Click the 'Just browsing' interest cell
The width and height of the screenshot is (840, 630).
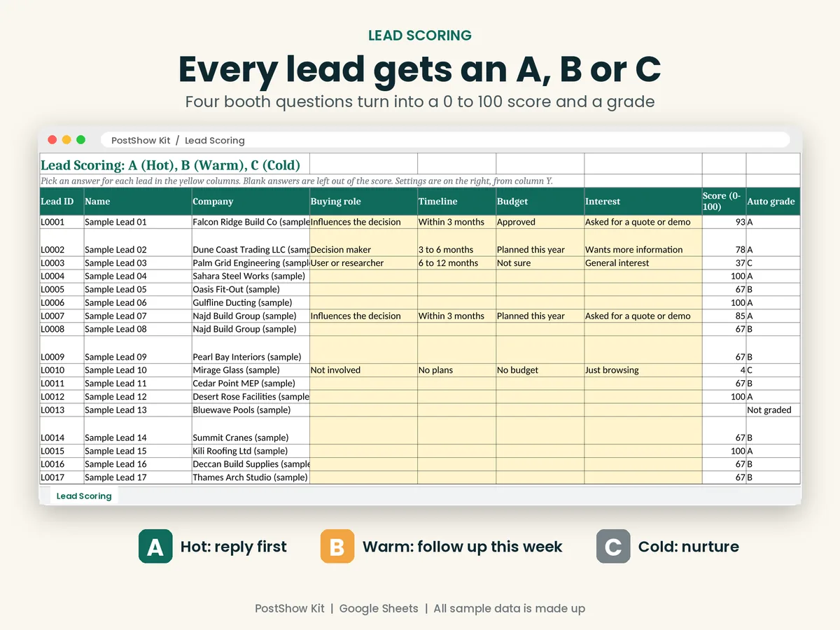(x=643, y=370)
